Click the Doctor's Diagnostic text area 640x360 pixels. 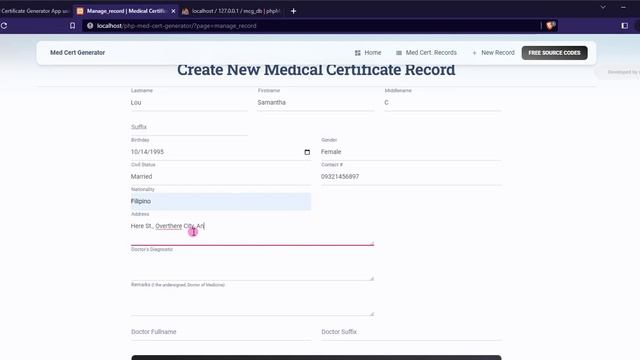tap(252, 267)
